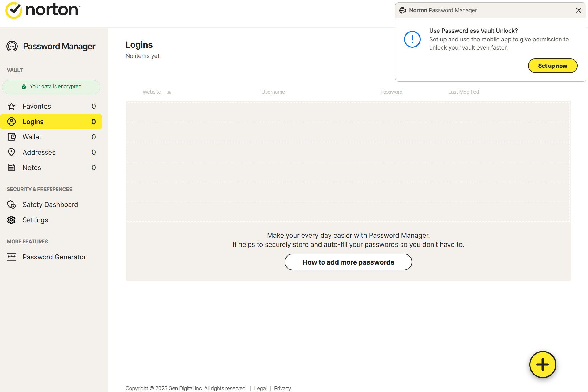Click the Password Manager sidebar title

[x=59, y=46]
